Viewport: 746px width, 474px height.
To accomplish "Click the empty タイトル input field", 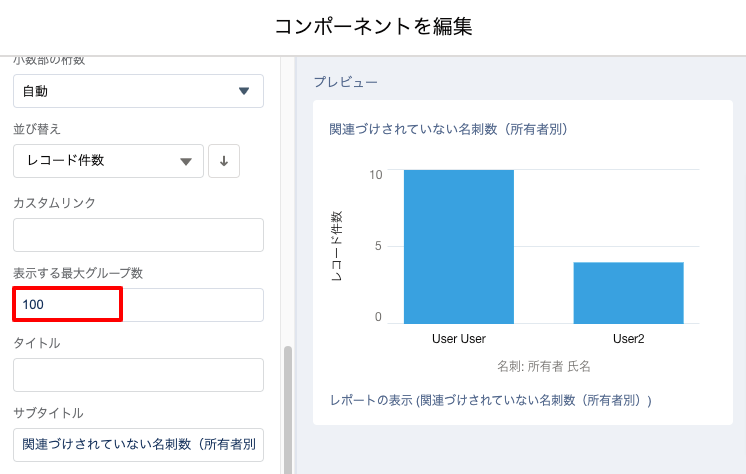I will [x=138, y=375].
